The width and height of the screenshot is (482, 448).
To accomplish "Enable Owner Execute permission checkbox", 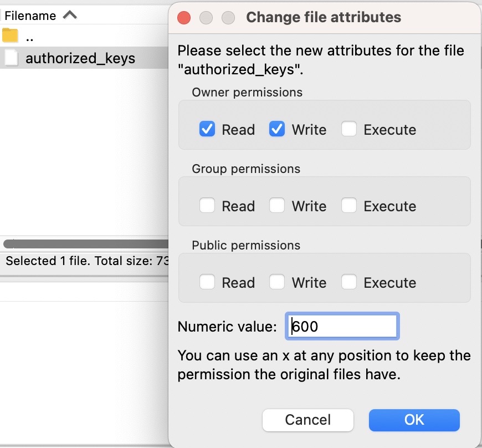I will click(x=348, y=129).
